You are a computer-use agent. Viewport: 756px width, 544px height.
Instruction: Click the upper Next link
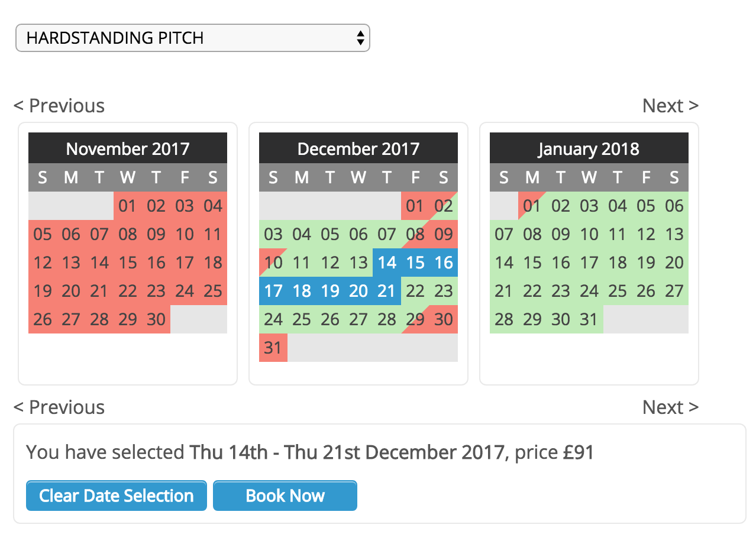click(x=670, y=106)
